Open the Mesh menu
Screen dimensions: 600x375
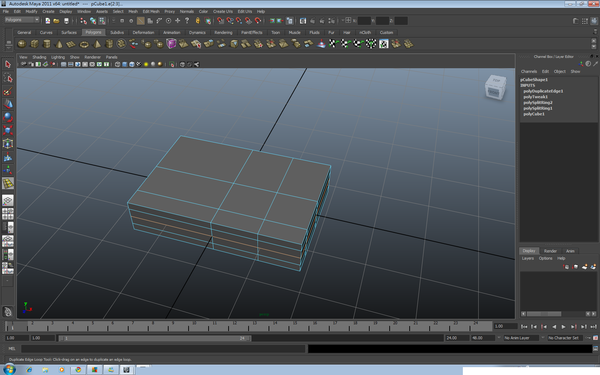coord(133,11)
